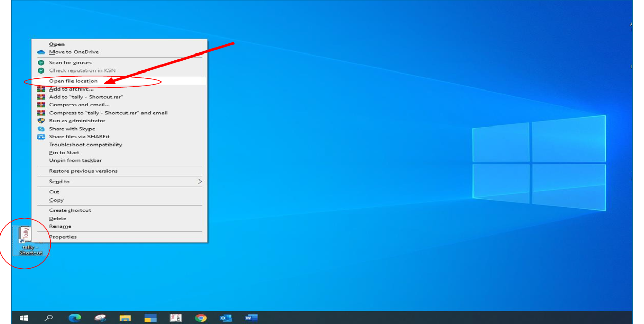The width and height of the screenshot is (644, 324).
Task: Choose Share with Skype
Action: 120,129
